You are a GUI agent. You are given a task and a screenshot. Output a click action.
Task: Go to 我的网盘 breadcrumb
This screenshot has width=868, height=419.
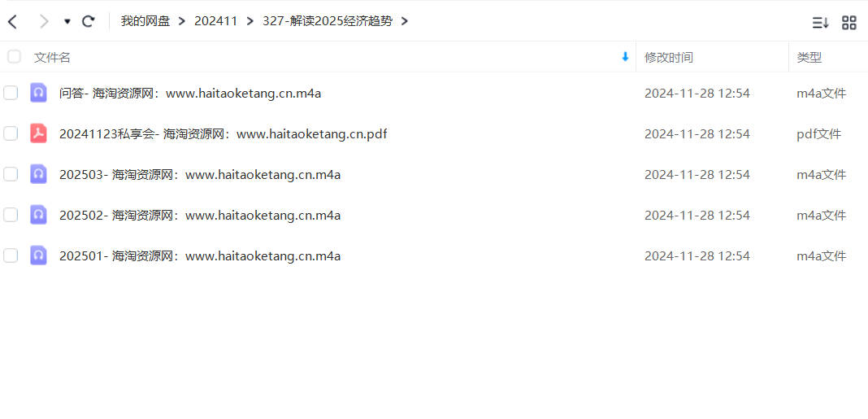click(145, 22)
